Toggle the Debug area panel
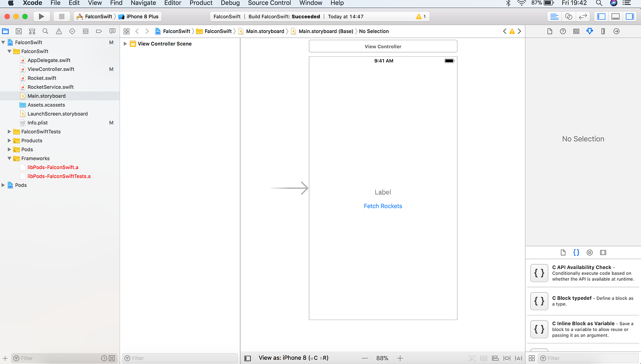The image size is (641, 364). pos(616,16)
